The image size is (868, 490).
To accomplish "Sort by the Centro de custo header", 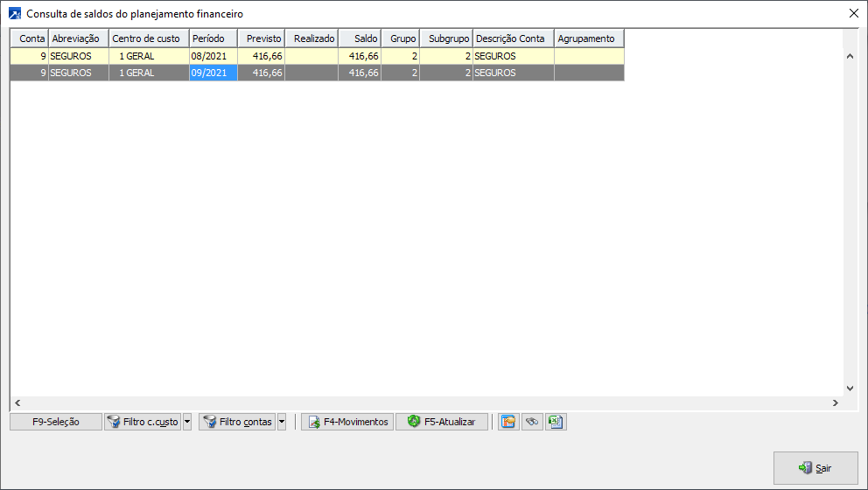I will (x=149, y=38).
